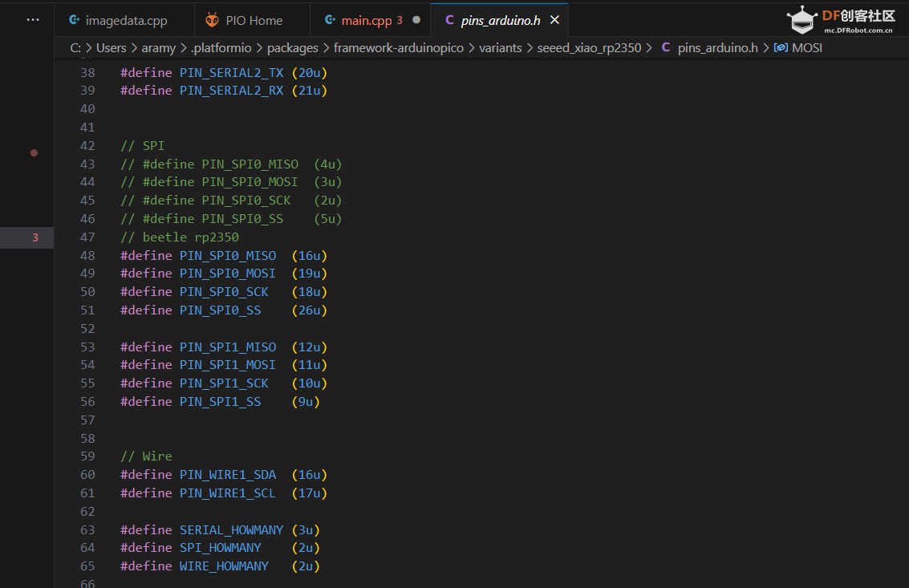The width and height of the screenshot is (909, 588).
Task: Open the Users breadcrumb segment
Action: [x=112, y=48]
